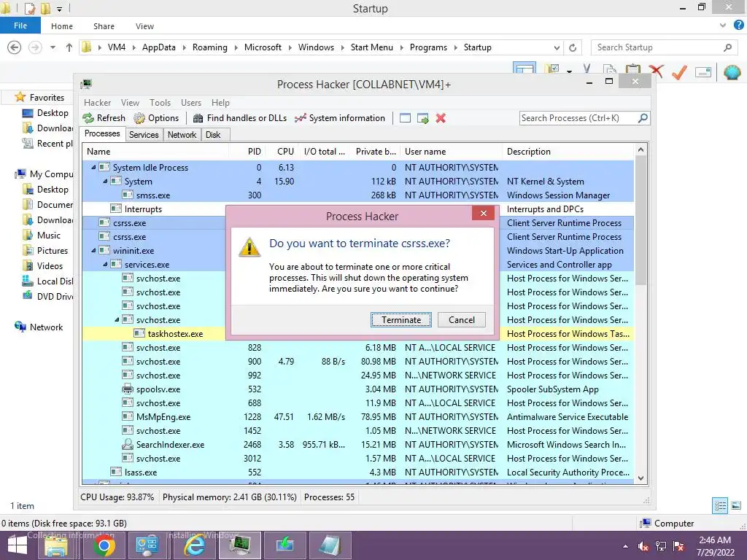This screenshot has width=747, height=560.
Task: Click the File tab in Startup window
Action: (20, 26)
